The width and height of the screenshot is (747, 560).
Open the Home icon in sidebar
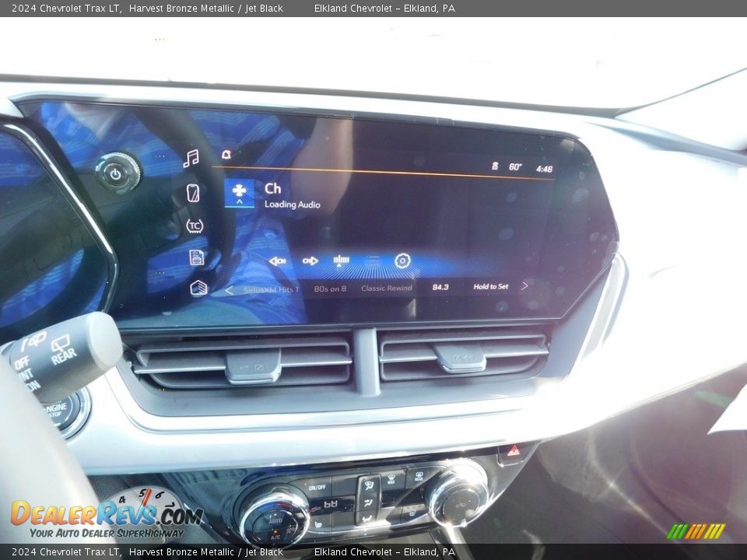point(198,288)
